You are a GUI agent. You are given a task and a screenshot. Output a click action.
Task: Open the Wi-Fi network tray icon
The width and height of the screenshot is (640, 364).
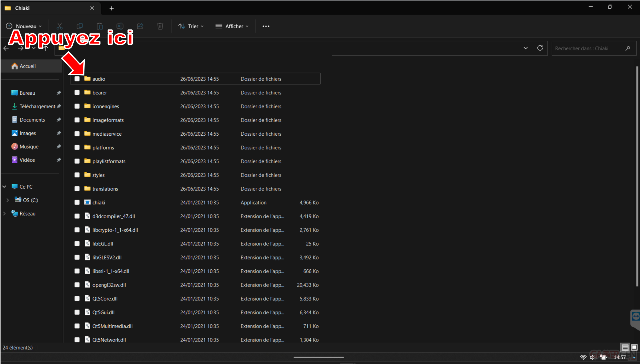[583, 357]
